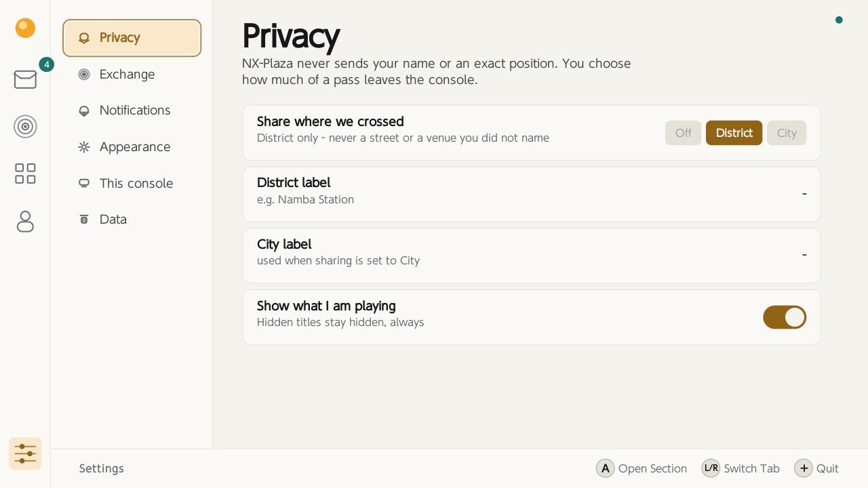Click the plus Quit button

(x=816, y=468)
